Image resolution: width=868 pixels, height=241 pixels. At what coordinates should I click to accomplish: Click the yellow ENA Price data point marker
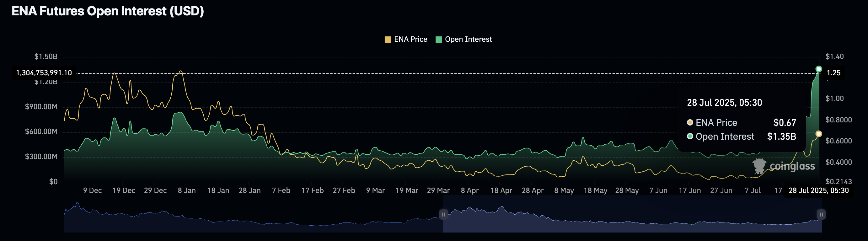pyautogui.click(x=819, y=134)
